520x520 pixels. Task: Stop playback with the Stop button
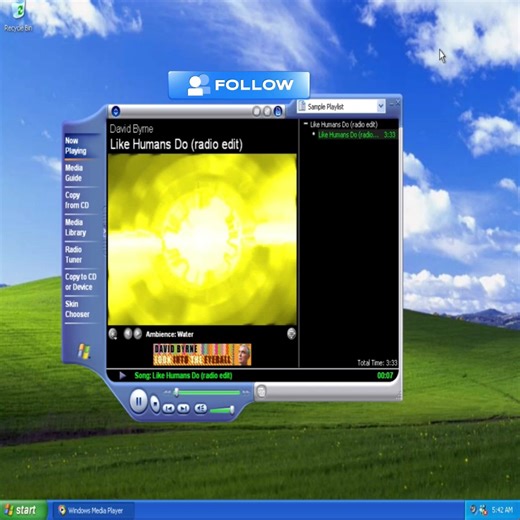pyautogui.click(x=155, y=404)
